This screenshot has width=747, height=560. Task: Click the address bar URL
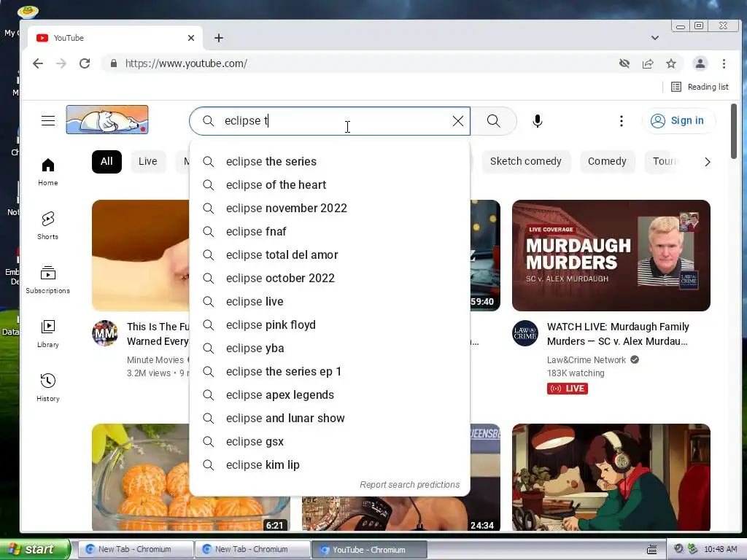186,63
